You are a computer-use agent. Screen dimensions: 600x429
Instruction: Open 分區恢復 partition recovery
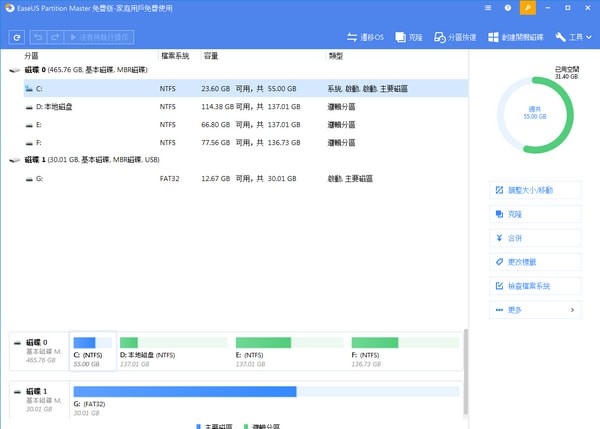(x=451, y=37)
